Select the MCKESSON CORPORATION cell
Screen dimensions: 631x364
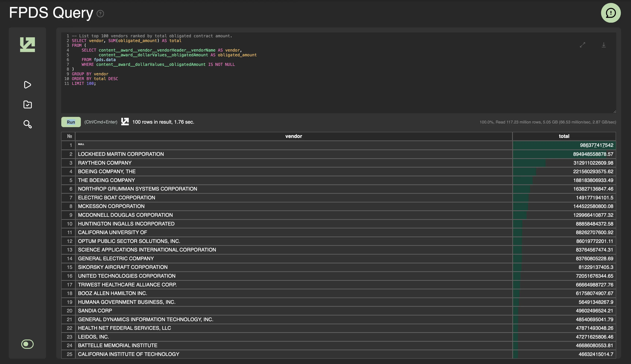coord(294,206)
